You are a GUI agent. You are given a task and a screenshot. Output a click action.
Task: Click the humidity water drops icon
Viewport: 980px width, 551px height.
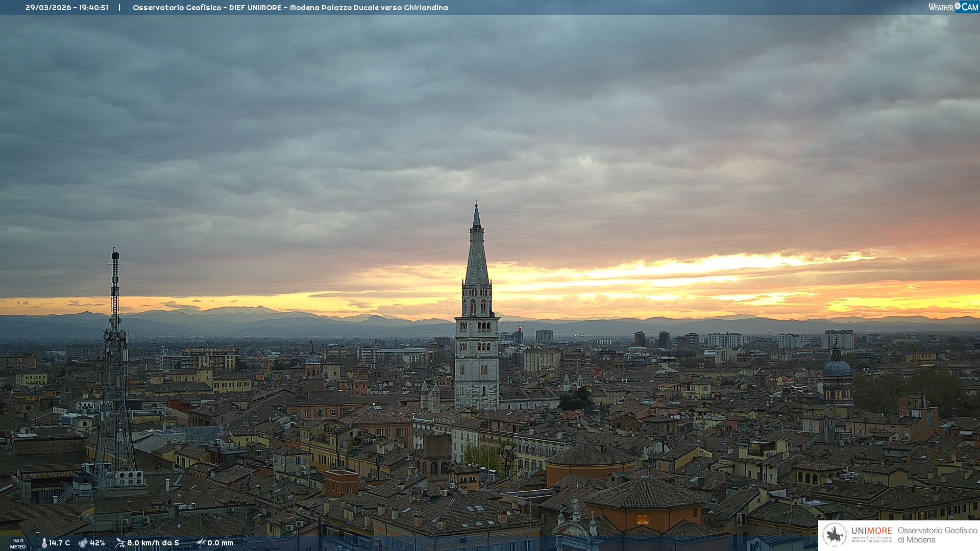[x=83, y=543]
